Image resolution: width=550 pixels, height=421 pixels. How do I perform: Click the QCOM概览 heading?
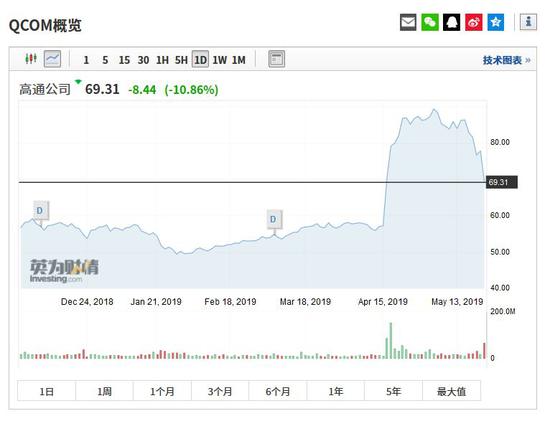tap(45, 25)
